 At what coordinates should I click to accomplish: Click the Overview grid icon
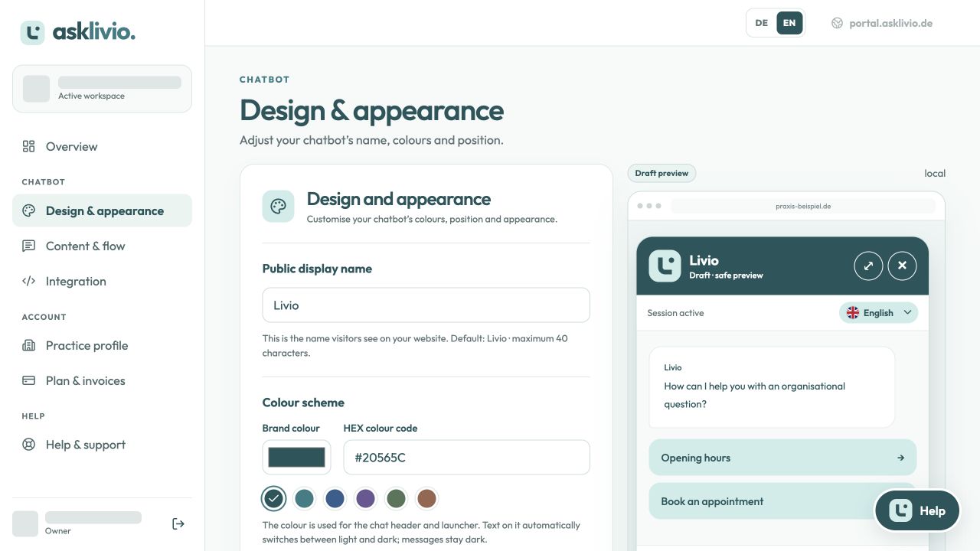(x=29, y=146)
